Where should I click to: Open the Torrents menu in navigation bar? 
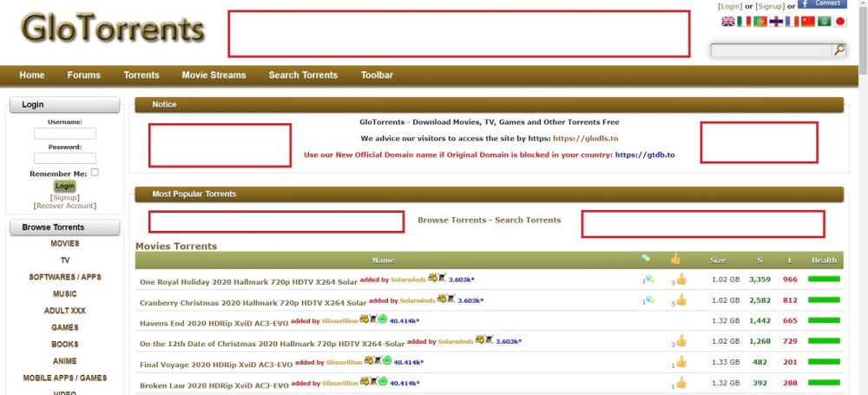[141, 76]
